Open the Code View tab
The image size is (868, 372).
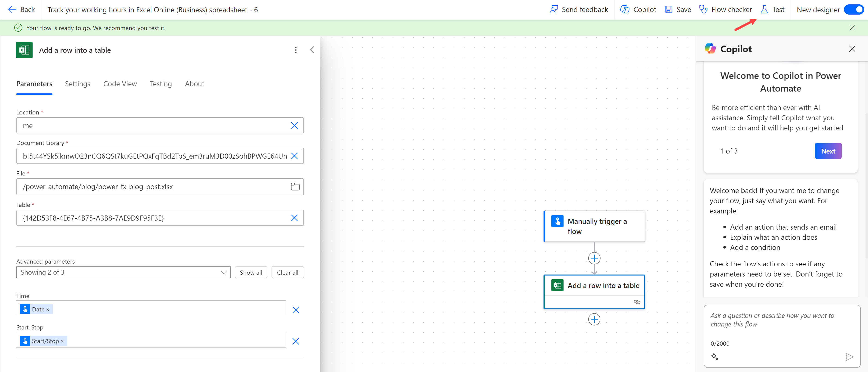click(x=120, y=84)
